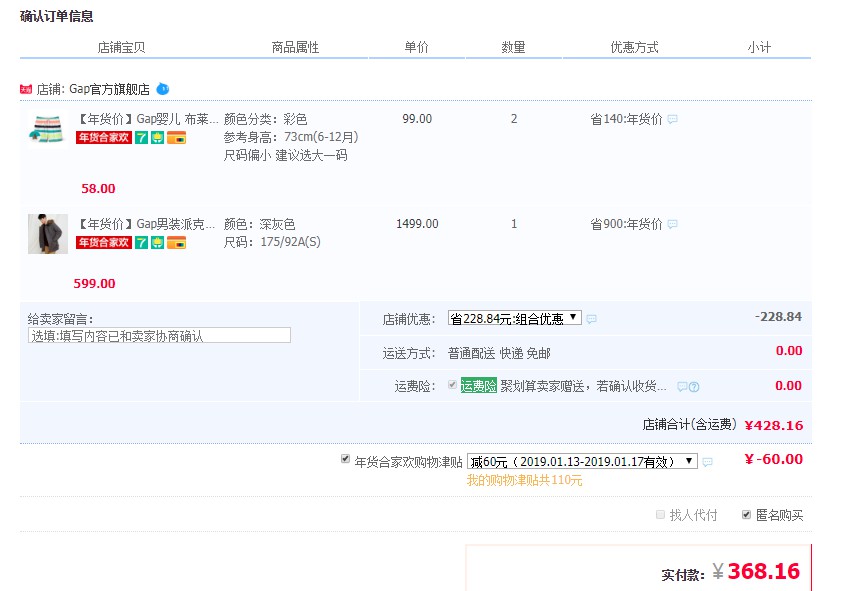
Task: Click the 店铺合计(含运费) label
Action: (x=689, y=424)
